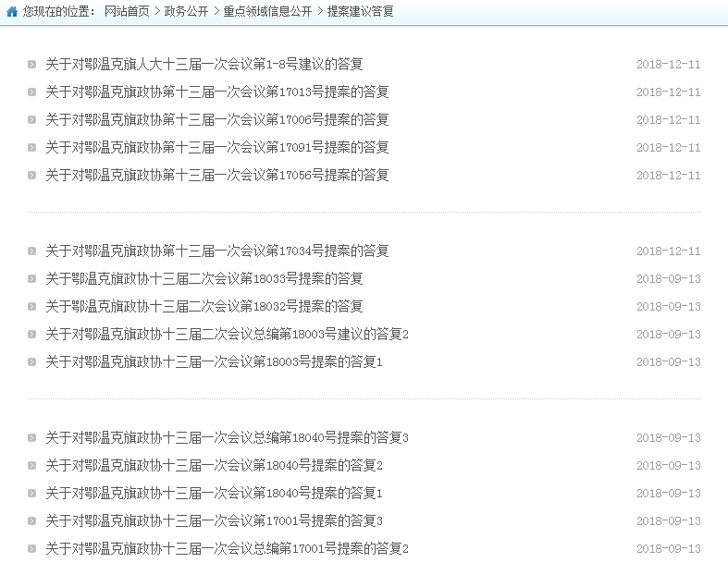Go to 网站首页 in the breadcrumb
The width and height of the screenshot is (728, 575).
point(126,12)
